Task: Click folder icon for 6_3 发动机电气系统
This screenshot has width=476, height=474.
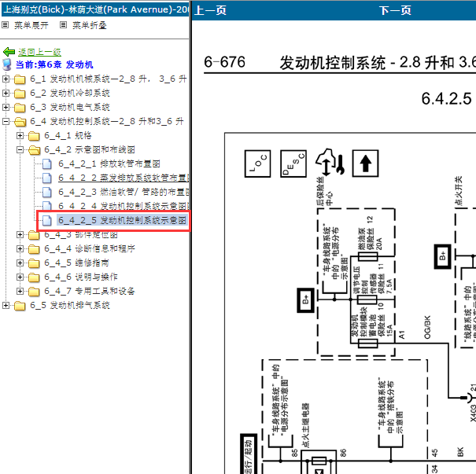Action: (20, 108)
